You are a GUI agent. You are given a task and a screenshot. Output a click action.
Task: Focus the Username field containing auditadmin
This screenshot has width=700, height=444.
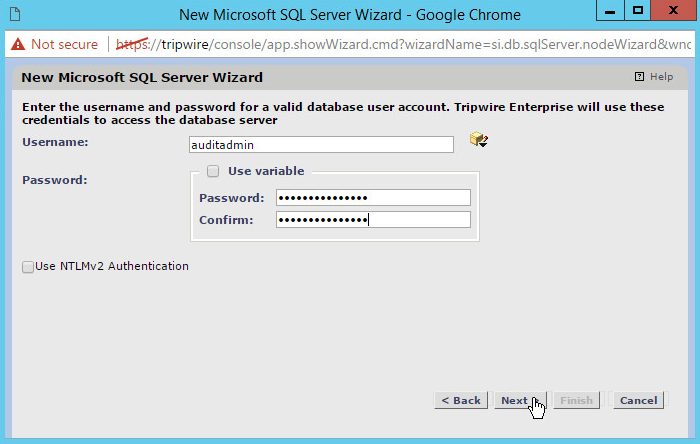pyautogui.click(x=320, y=144)
